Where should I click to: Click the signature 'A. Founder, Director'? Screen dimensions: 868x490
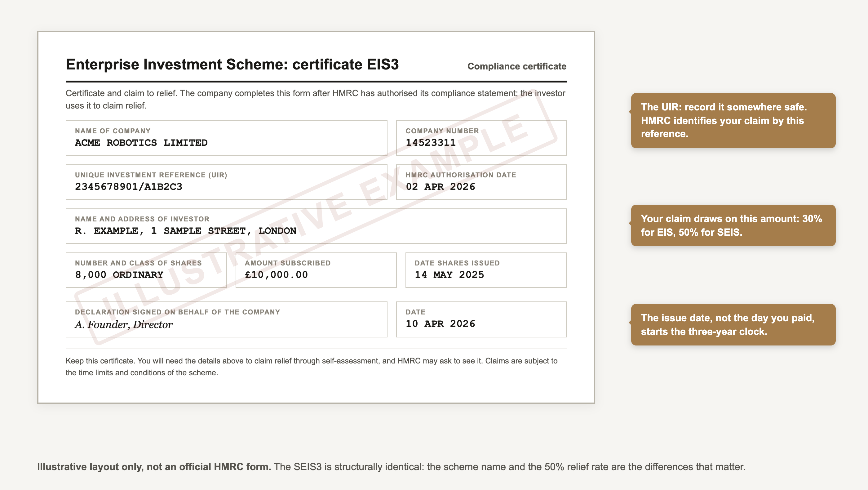pos(124,324)
